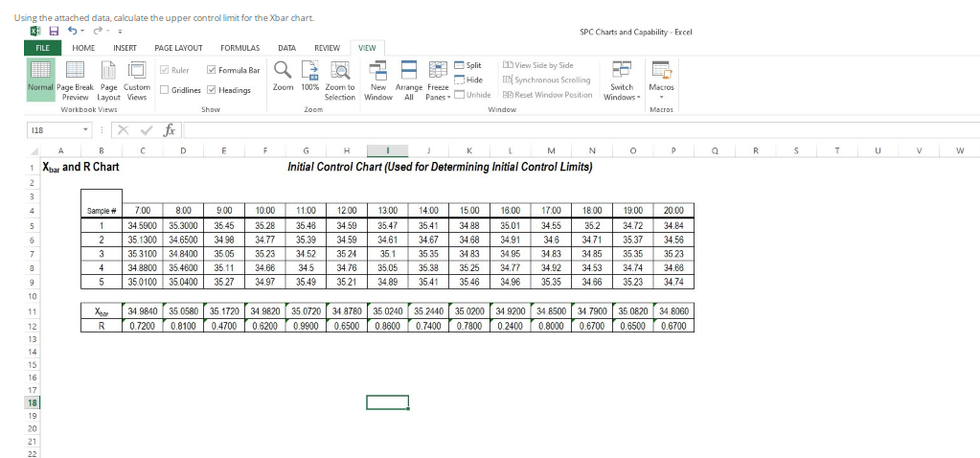Switch to Page Break Preview
Screen dimensions: 980x458
pos(75,80)
